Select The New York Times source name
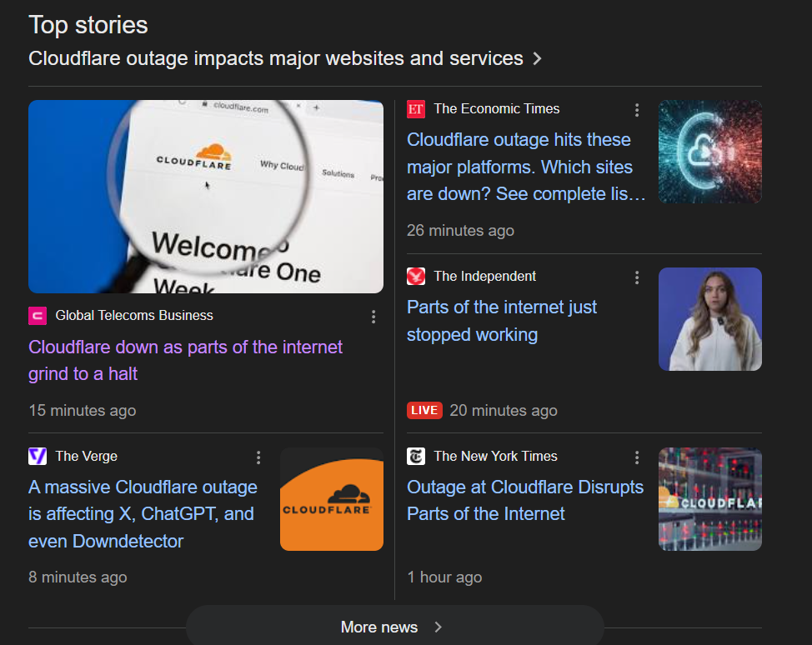Viewport: 812px width, 645px height. (x=495, y=456)
